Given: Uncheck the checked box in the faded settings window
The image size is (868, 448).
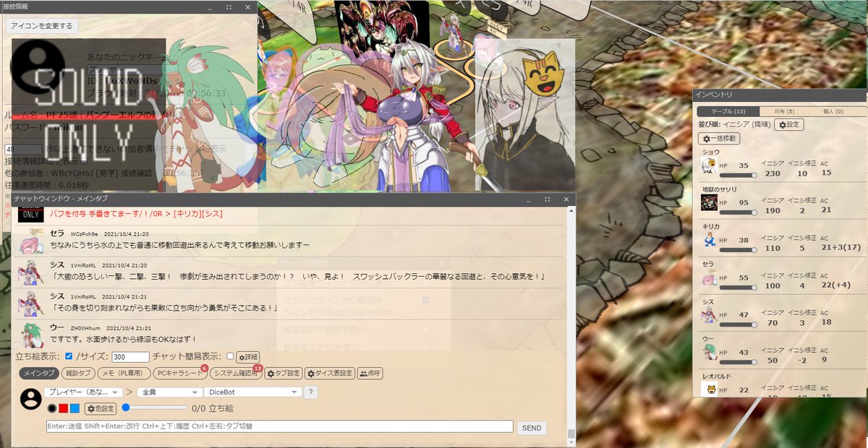Looking at the screenshot, I should coord(425,298).
